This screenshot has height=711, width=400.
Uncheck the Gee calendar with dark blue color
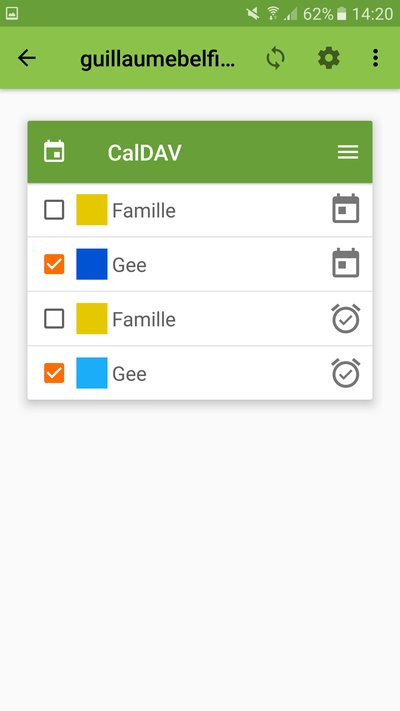[54, 264]
